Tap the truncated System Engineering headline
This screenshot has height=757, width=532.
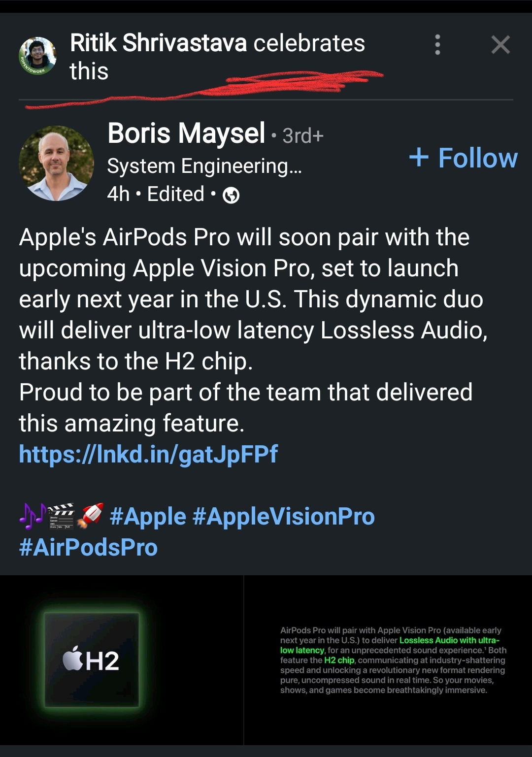(x=204, y=166)
